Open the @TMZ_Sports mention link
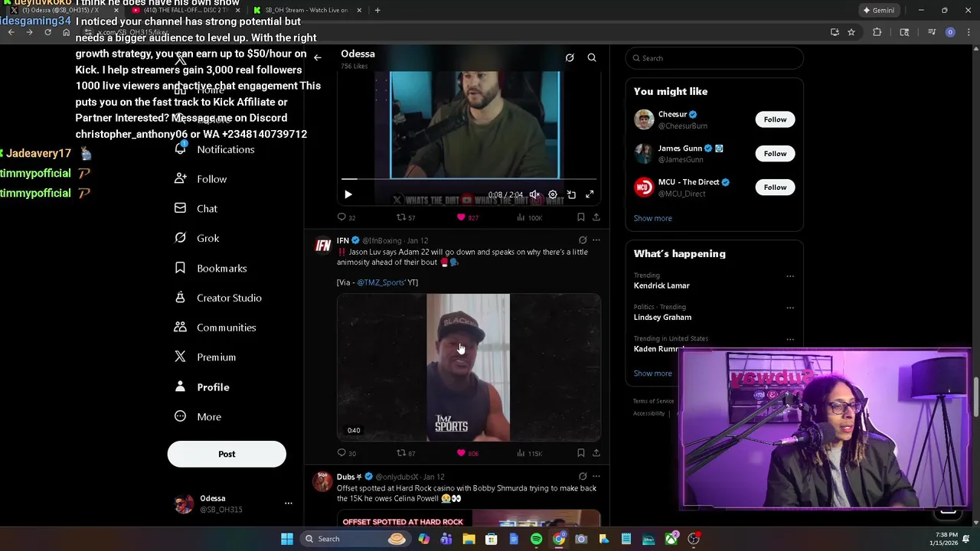Viewport: 980px width, 551px height. pos(380,282)
